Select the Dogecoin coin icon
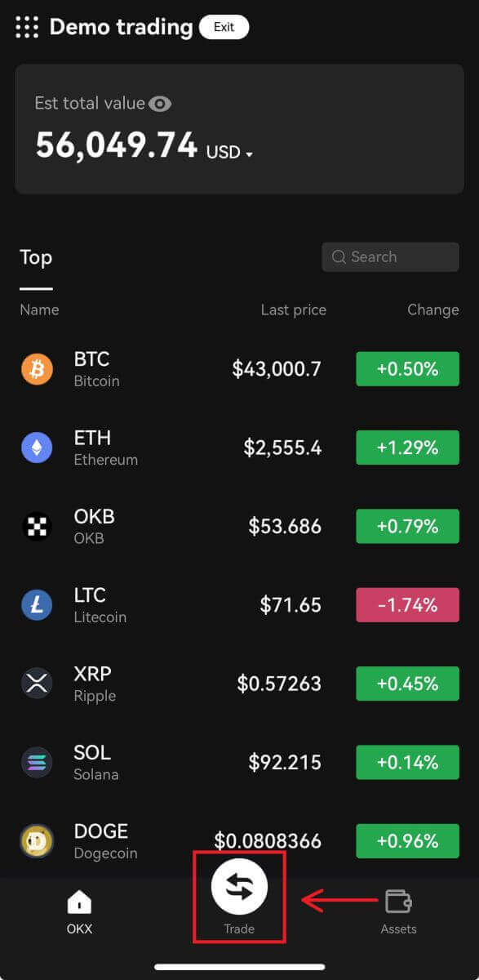 click(35, 841)
